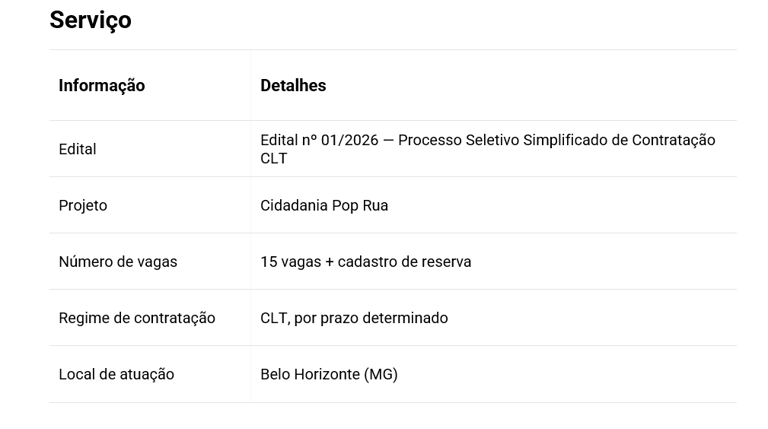Select the "(MG)" state abbreviation
768x429 pixels.
tap(381, 375)
